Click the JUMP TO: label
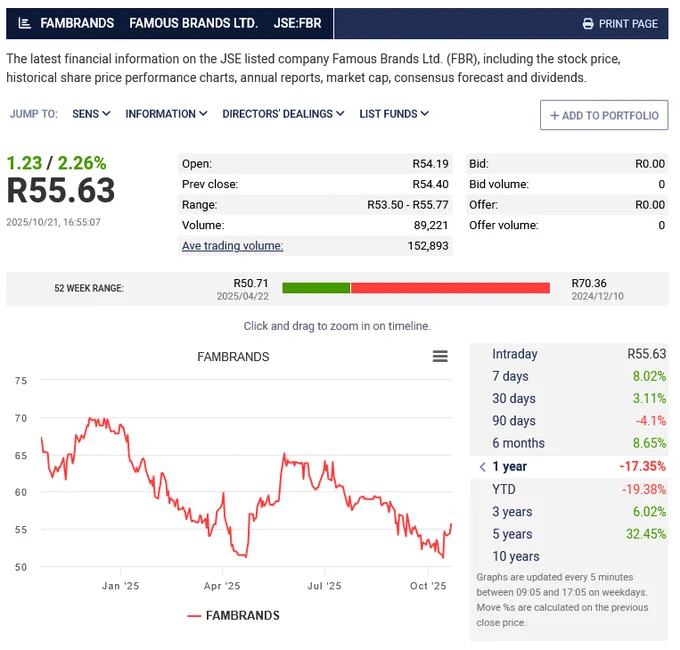The height and width of the screenshot is (650, 680). point(33,114)
